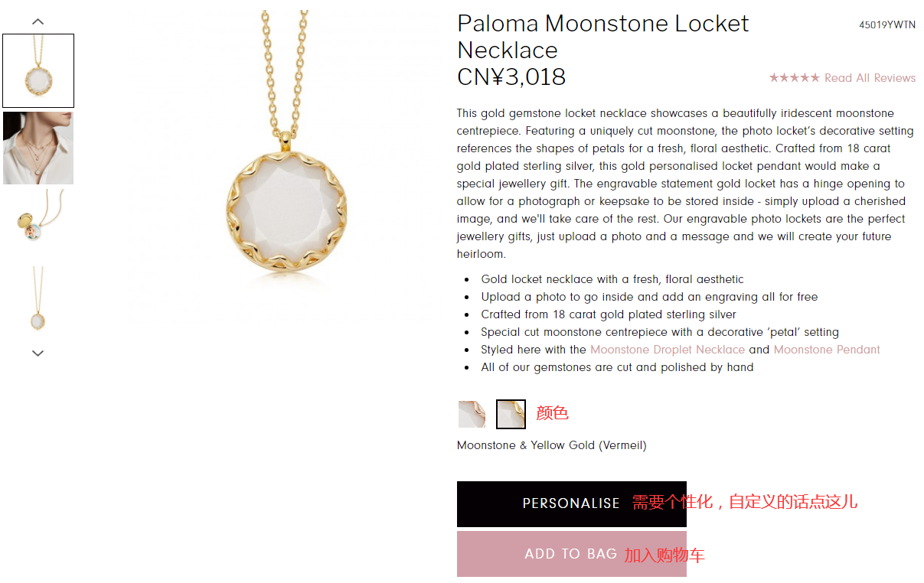Follow the Moonstone Droplet Necklace link
Screen dimensions: 924x583
(x=668, y=350)
